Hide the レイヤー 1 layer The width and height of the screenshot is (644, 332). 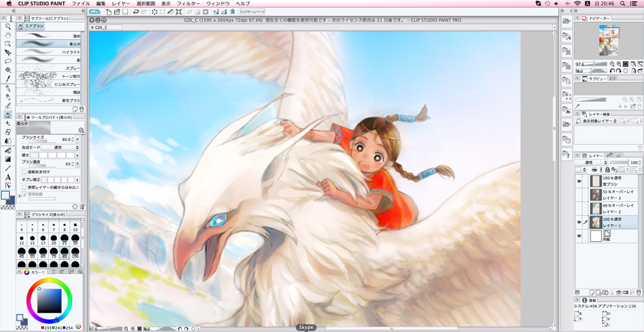tap(579, 222)
